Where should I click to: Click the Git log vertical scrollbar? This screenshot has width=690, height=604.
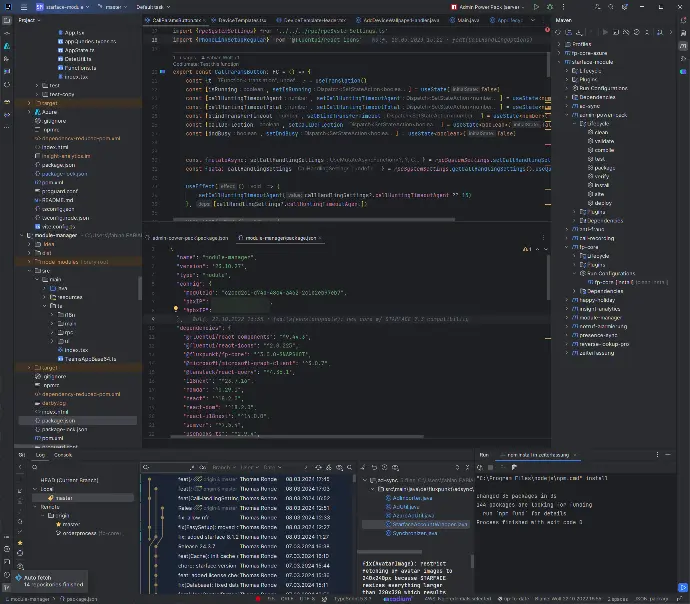coord(354,480)
